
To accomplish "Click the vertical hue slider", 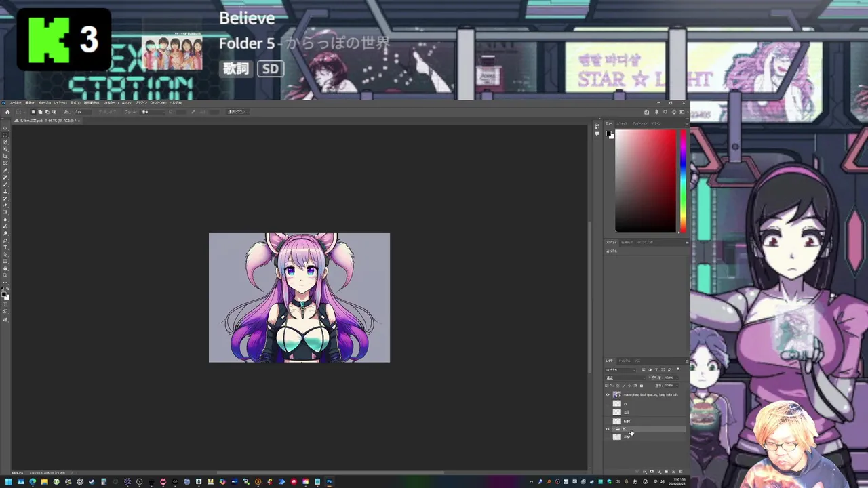I will [x=683, y=180].
